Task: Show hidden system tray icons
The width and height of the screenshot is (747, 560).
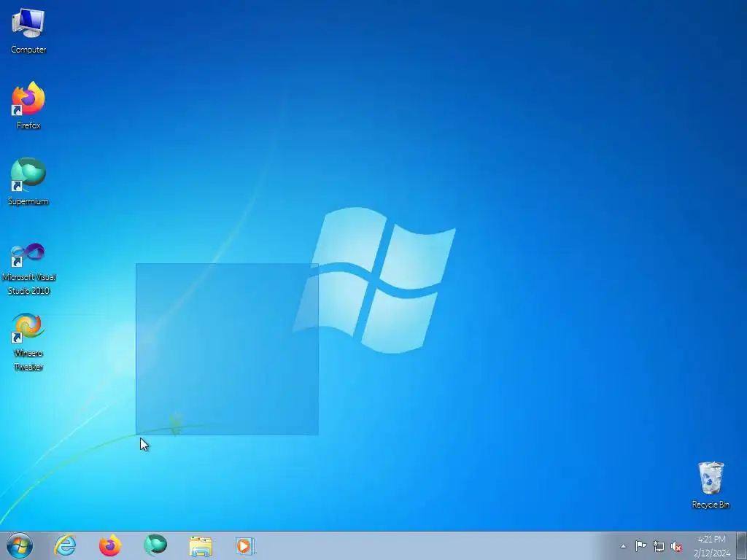Action: [x=623, y=546]
